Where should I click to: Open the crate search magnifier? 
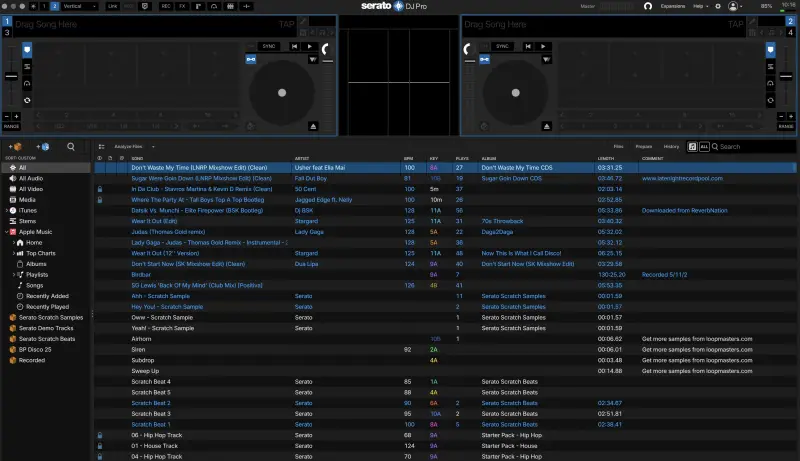click(71, 147)
